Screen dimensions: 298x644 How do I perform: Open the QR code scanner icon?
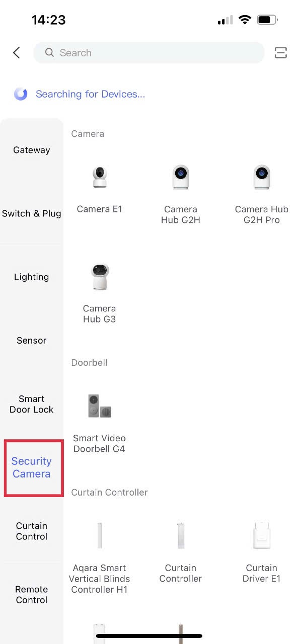tap(280, 52)
